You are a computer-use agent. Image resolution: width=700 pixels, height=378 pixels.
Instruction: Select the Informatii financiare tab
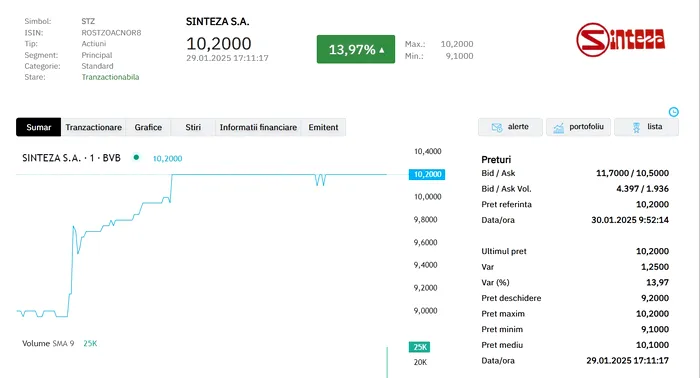(x=258, y=127)
